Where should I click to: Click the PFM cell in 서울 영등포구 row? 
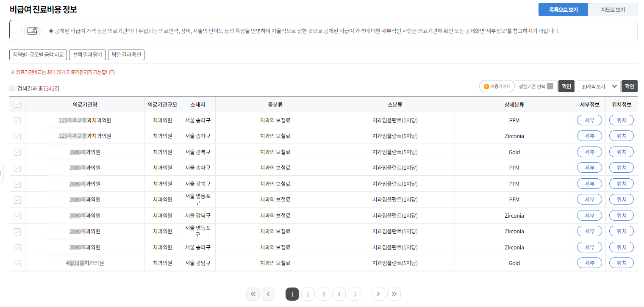(514, 199)
